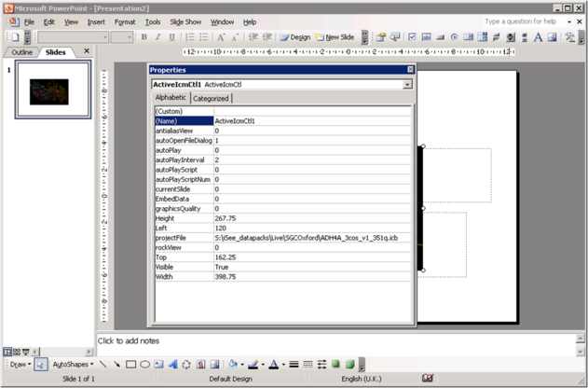The height and width of the screenshot is (388, 588).
Task: Switch to slide sorter view icon
Action: (x=17, y=352)
